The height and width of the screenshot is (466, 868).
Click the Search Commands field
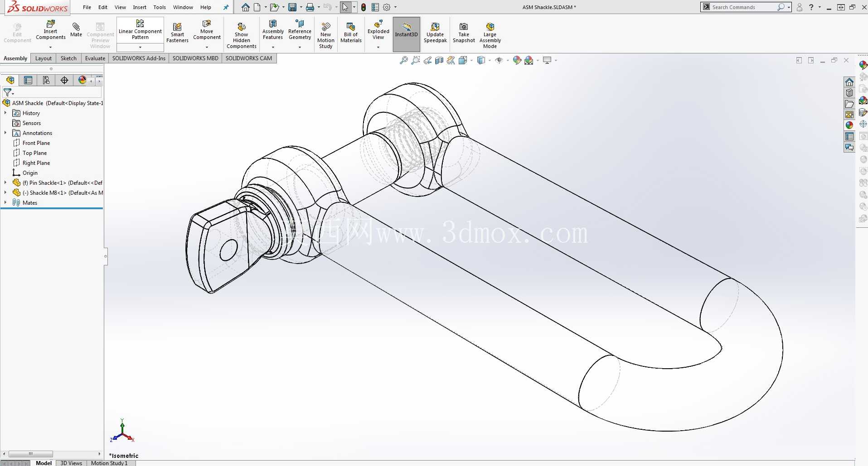click(x=743, y=7)
